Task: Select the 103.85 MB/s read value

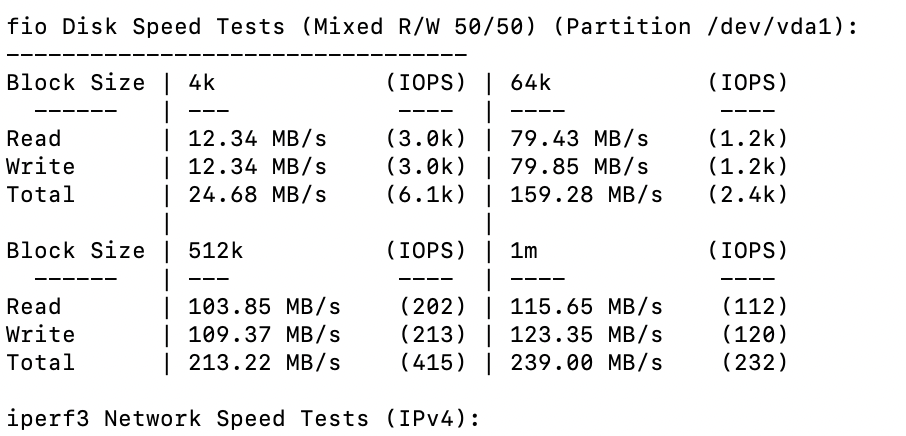Action: click(x=265, y=307)
